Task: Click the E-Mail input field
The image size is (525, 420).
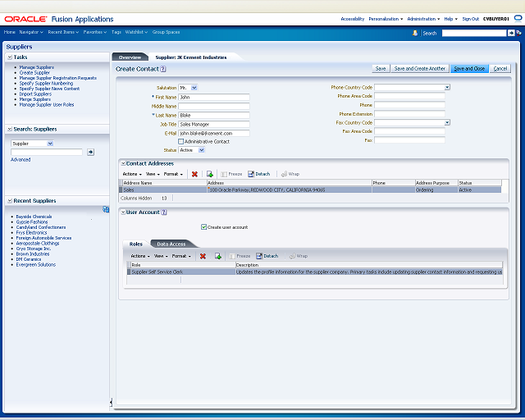Action: (x=214, y=134)
